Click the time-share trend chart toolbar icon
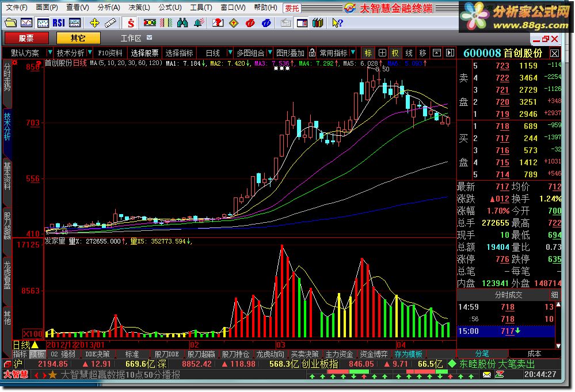The height and width of the screenshot is (392, 575). pyautogui.click(x=26, y=22)
